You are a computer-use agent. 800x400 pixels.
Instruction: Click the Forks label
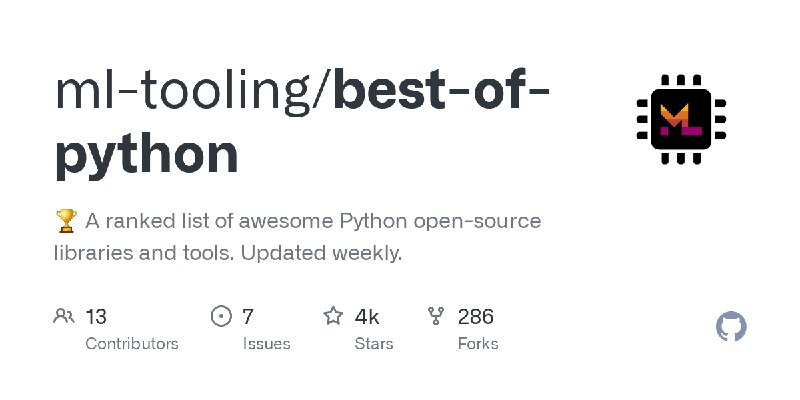point(478,343)
